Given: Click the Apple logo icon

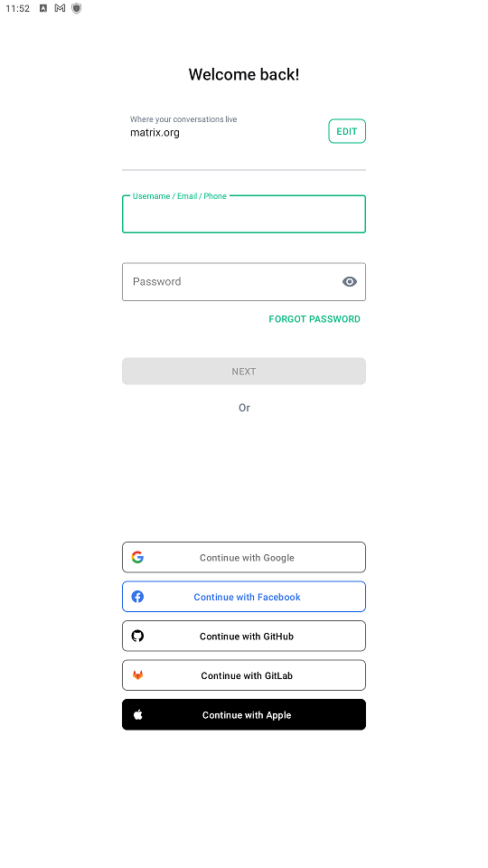Looking at the screenshot, I should coord(137,714).
